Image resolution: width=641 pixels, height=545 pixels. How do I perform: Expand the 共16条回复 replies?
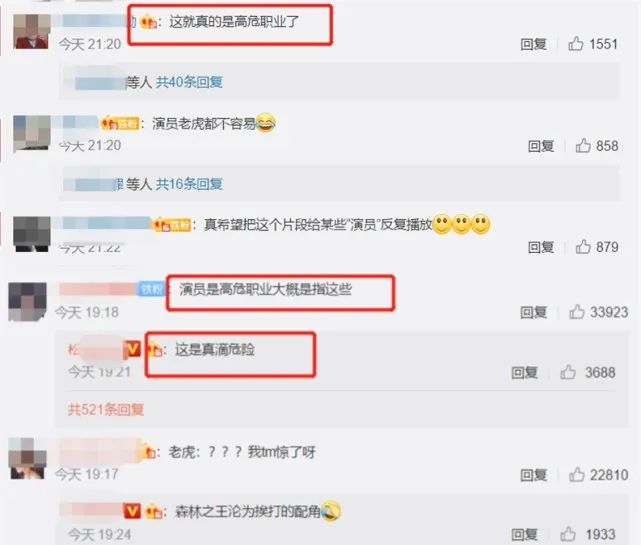(189, 184)
